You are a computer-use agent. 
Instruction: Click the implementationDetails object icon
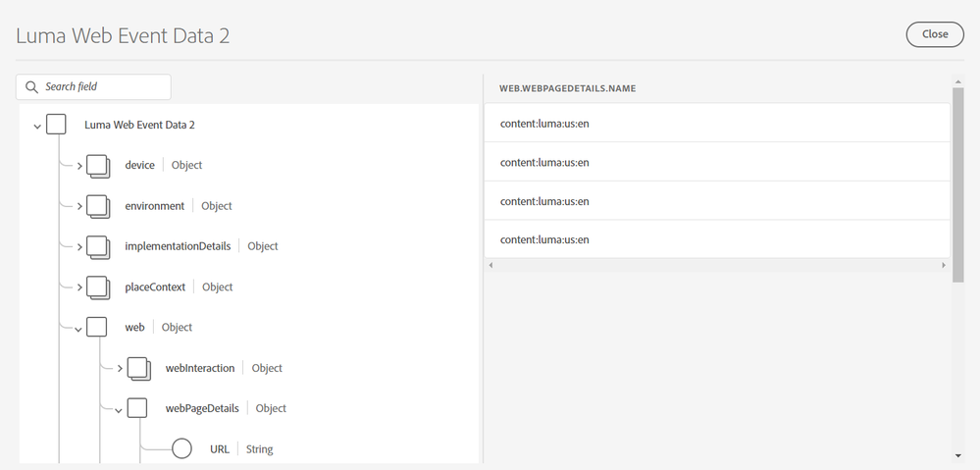pyautogui.click(x=98, y=246)
